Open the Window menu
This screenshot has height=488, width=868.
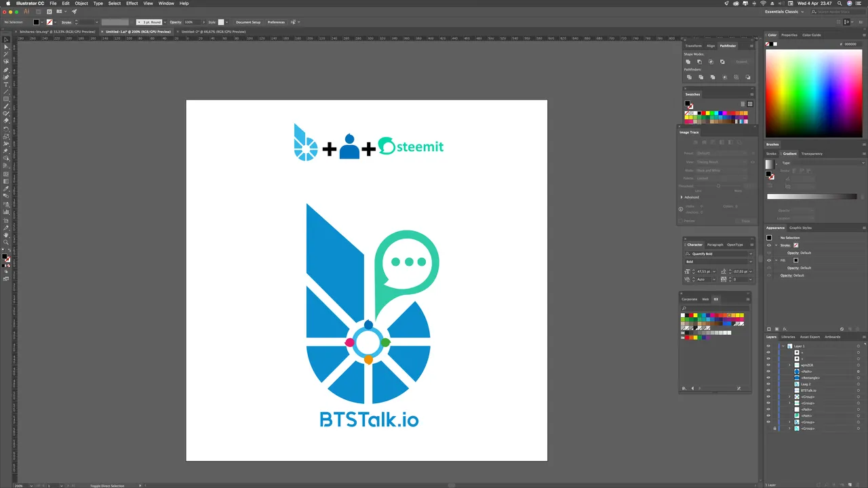coord(166,3)
